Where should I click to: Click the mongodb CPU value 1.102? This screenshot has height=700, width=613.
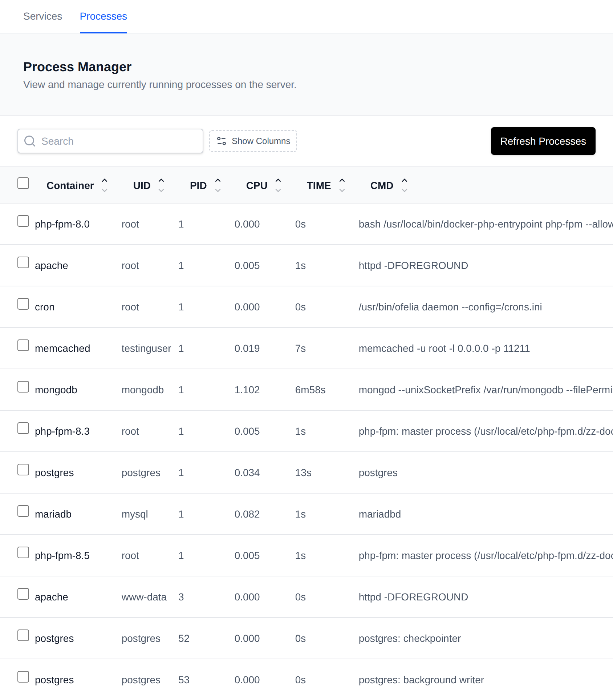247,390
